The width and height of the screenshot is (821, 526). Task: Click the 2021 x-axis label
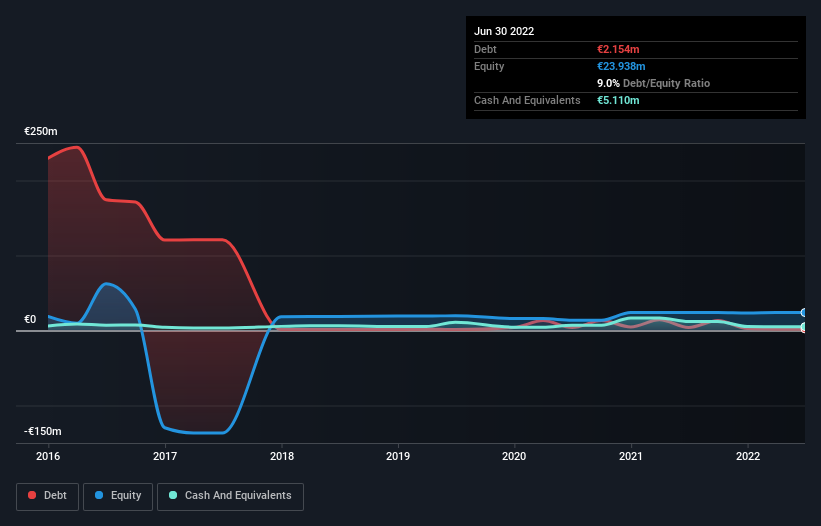(x=631, y=456)
